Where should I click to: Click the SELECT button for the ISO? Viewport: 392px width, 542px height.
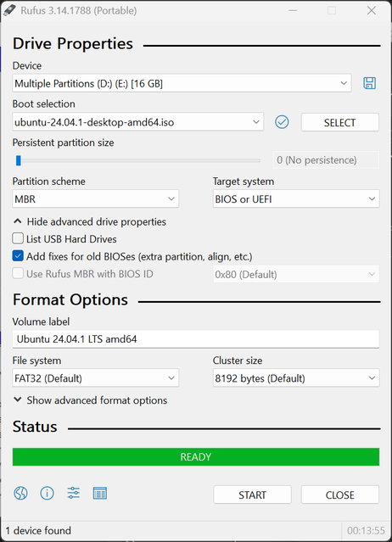point(339,122)
